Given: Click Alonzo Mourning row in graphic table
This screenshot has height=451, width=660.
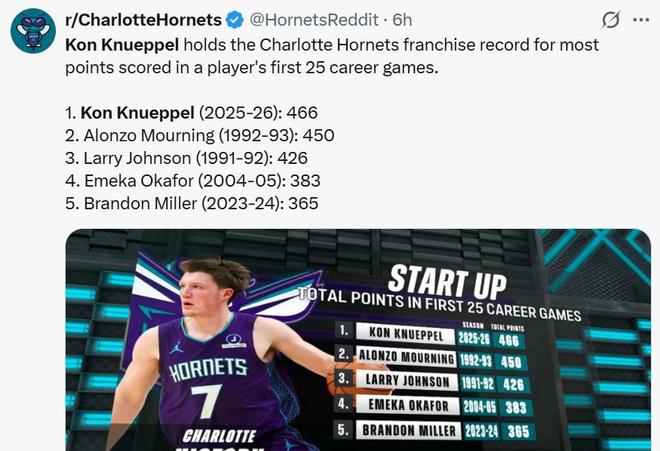Looking at the screenshot, I should pos(432,359).
